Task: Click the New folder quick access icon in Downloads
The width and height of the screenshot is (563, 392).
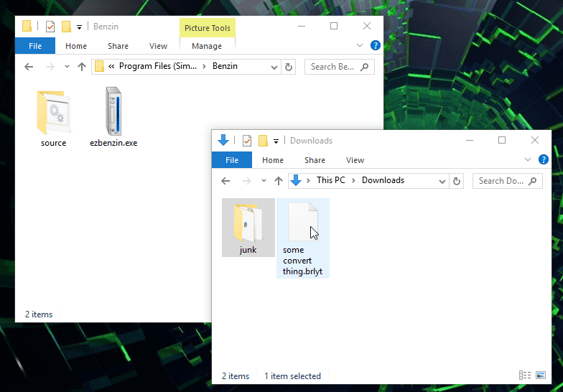Action: pyautogui.click(x=263, y=141)
